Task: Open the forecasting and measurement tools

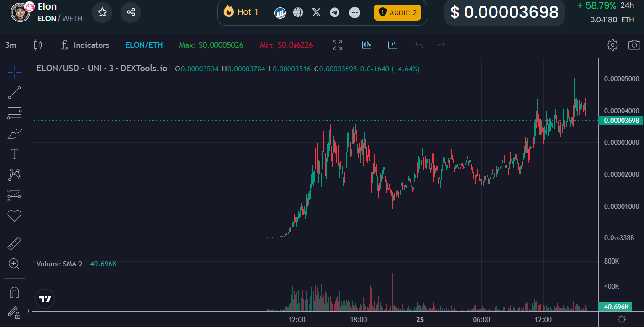Action: click(15, 195)
